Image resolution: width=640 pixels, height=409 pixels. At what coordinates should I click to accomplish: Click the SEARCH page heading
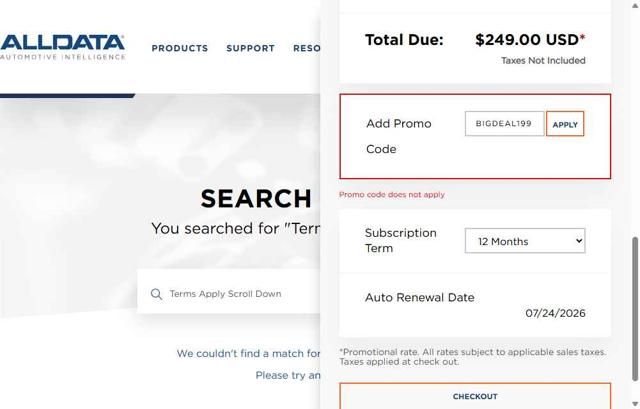(x=256, y=199)
